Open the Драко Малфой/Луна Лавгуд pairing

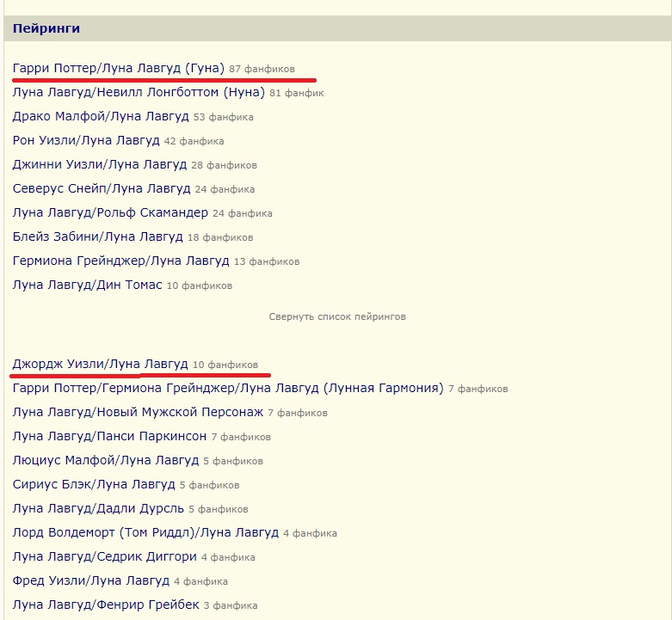coord(101,116)
